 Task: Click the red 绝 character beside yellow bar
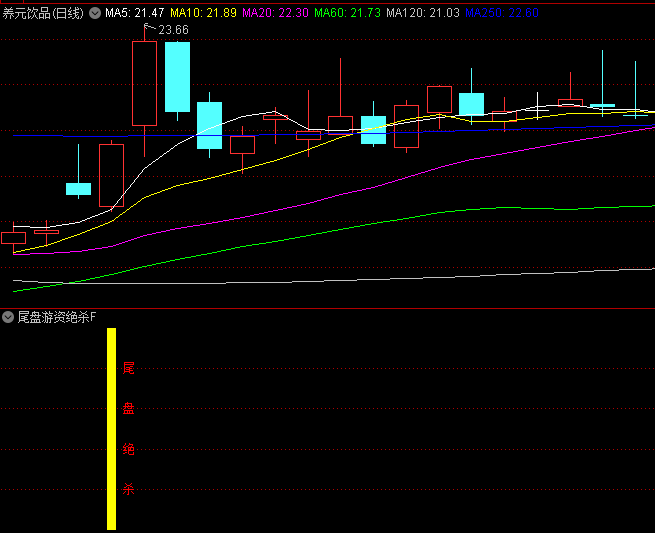point(128,449)
